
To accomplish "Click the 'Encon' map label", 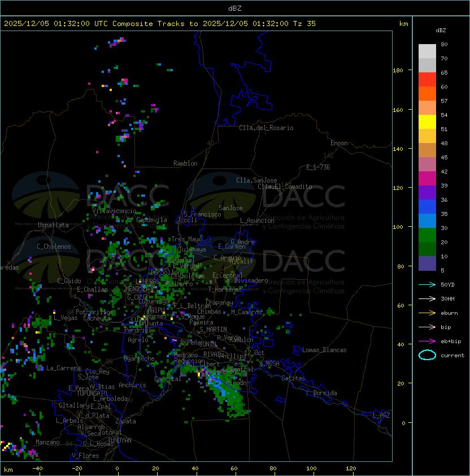I will click(339, 143).
